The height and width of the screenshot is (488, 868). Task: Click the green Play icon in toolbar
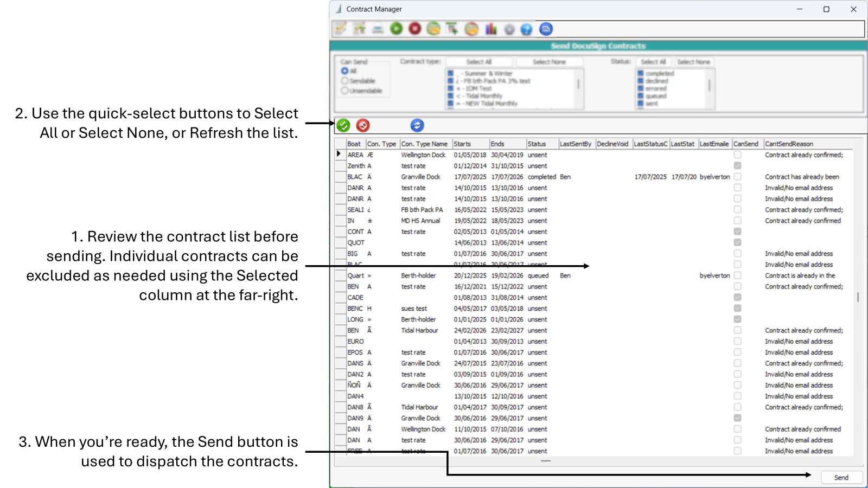tap(395, 29)
